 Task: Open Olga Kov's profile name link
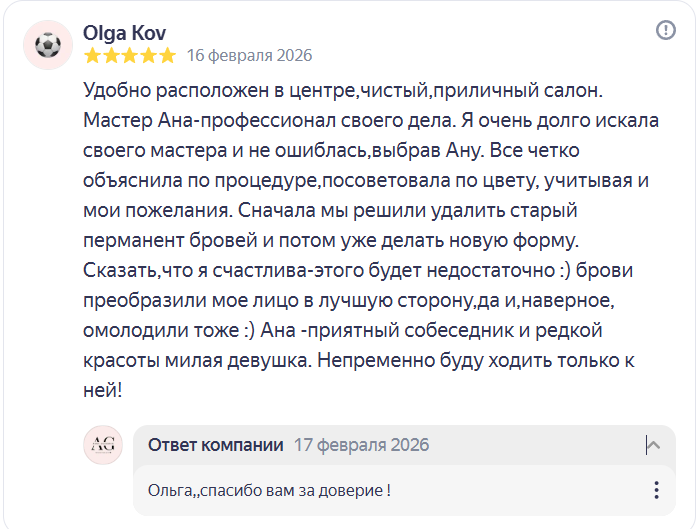click(125, 32)
